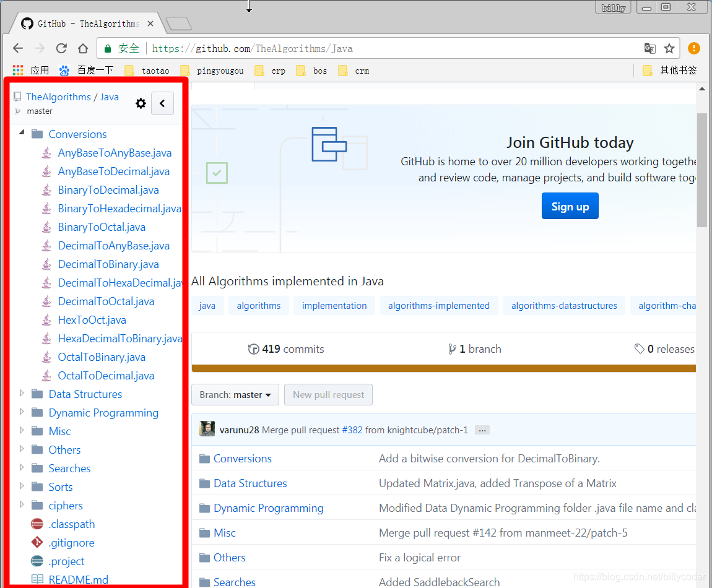Go to browser home page icon

(x=82, y=48)
